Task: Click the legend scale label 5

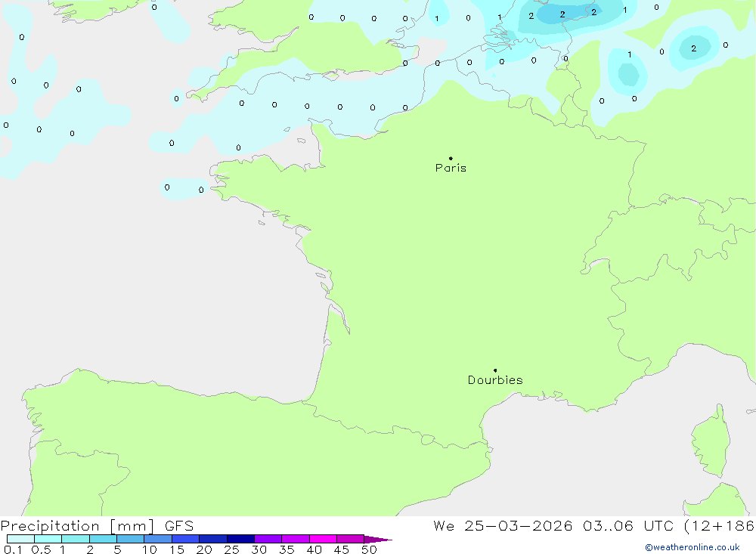Action: [117, 549]
